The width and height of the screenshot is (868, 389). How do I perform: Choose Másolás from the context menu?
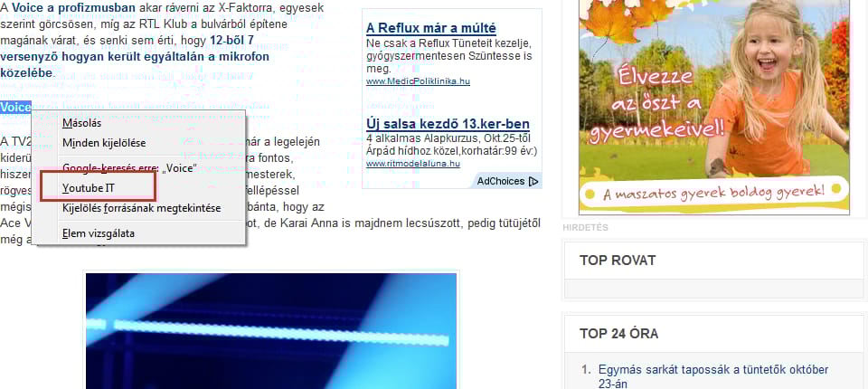click(138, 123)
